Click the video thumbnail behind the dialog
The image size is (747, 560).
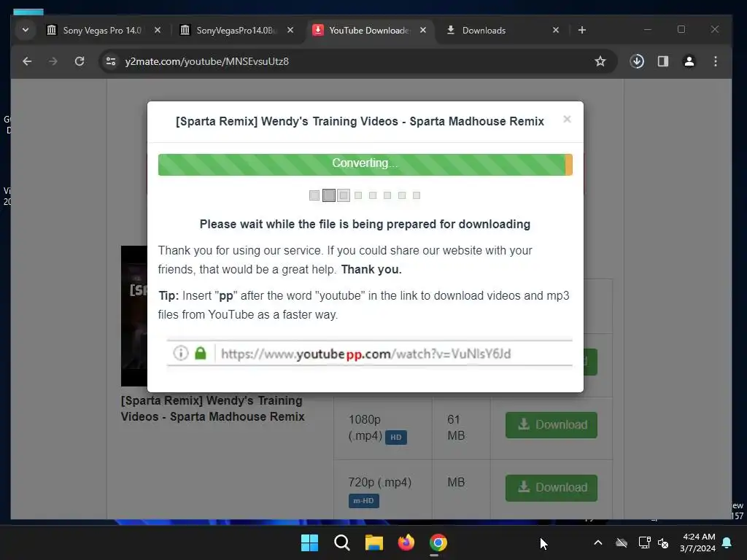[x=134, y=316]
